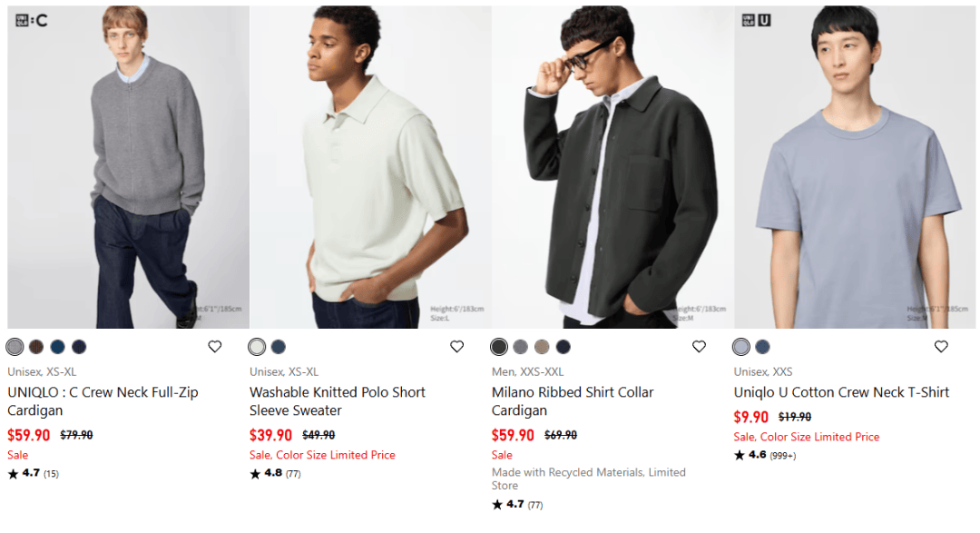The height and width of the screenshot is (533, 980).
Task: Select white swatch for Knitted Polo Sweater
Action: point(257,347)
